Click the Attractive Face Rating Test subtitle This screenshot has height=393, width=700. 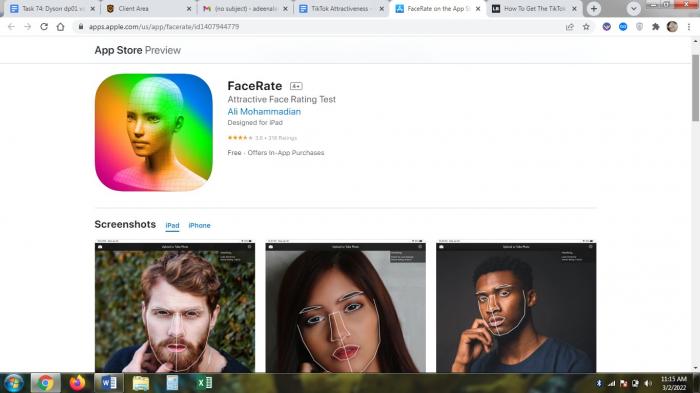coord(281,100)
